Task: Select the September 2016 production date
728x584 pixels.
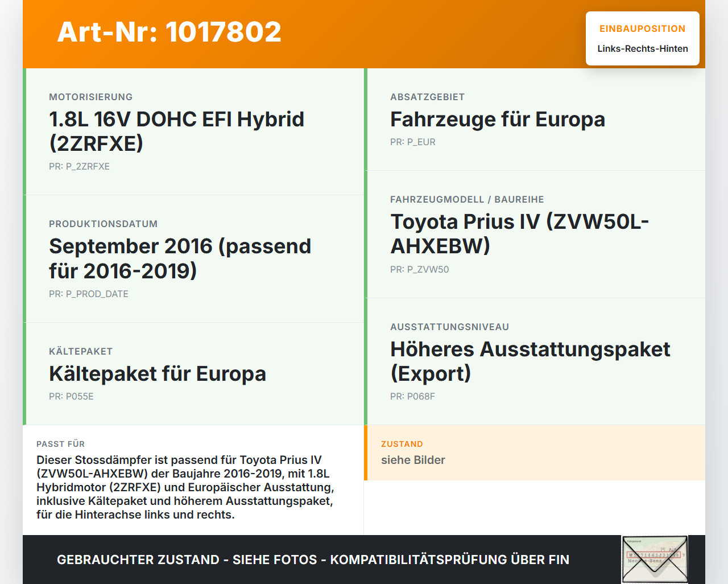Action: click(x=180, y=258)
